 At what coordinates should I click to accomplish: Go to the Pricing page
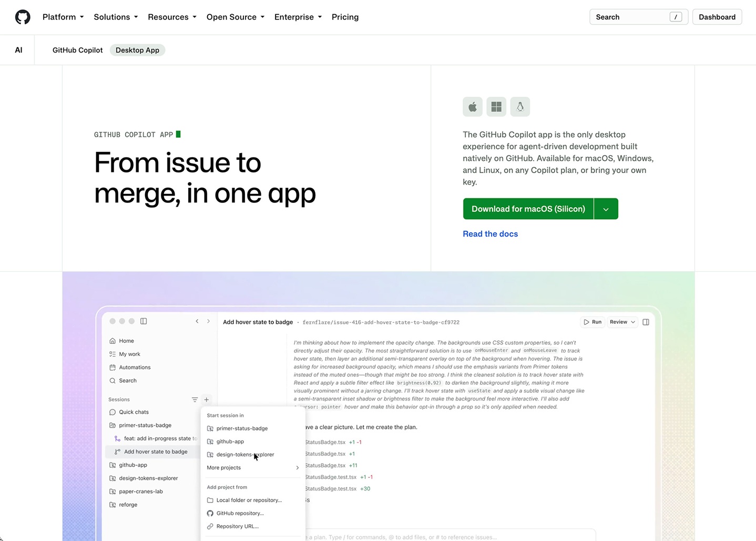[x=345, y=17]
